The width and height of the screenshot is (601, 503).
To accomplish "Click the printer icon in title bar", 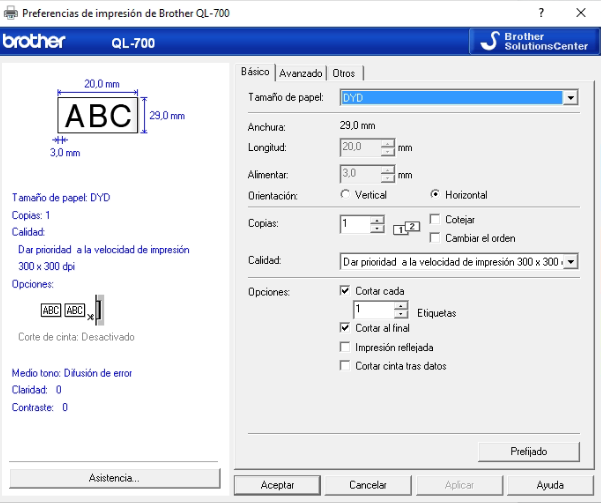I will click(10, 13).
